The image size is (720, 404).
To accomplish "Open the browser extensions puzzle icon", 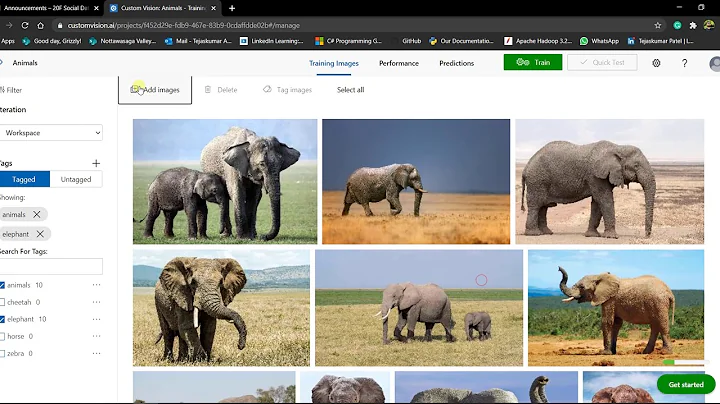I will click(693, 25).
